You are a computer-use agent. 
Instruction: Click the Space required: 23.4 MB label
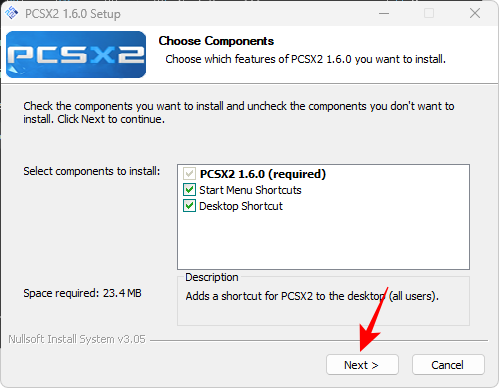click(82, 293)
